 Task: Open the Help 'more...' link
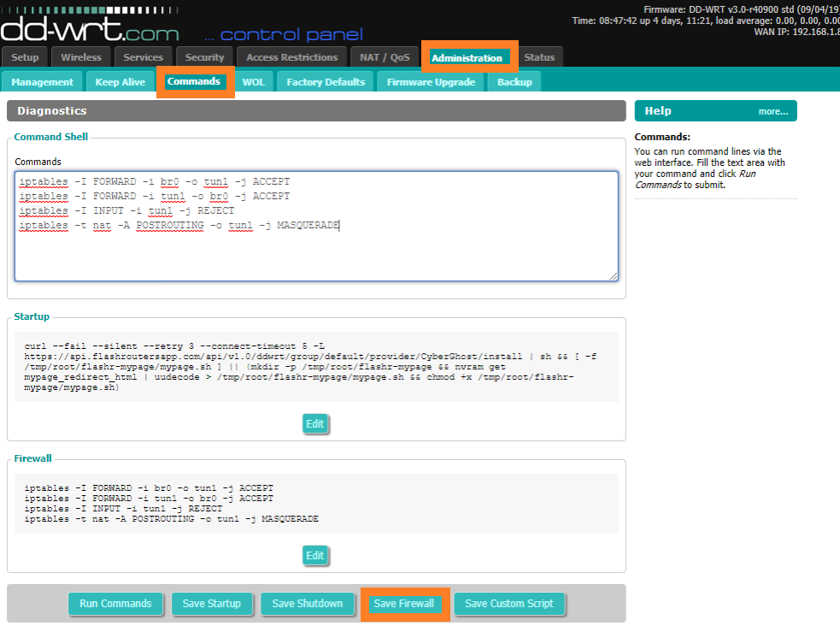pos(773,111)
